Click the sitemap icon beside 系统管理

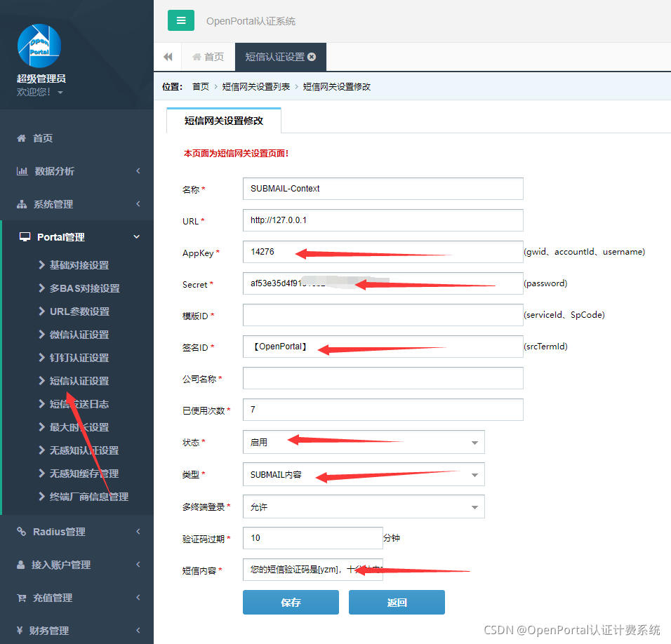21,204
